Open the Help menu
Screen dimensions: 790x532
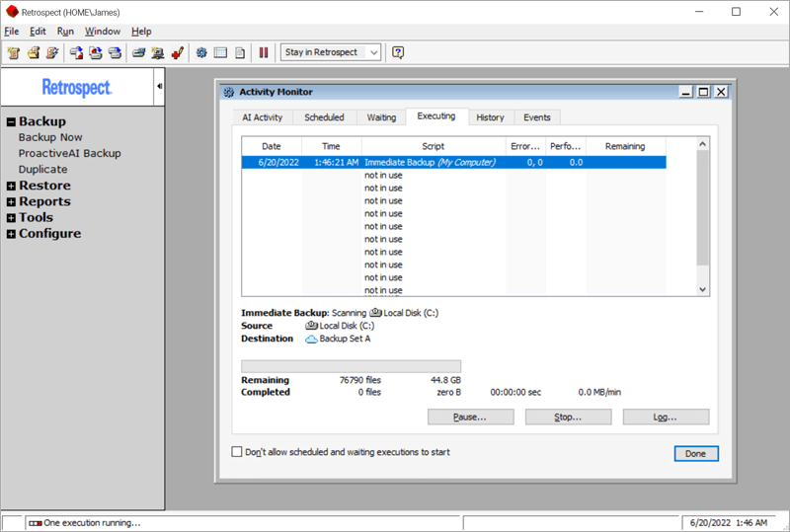pos(141,32)
